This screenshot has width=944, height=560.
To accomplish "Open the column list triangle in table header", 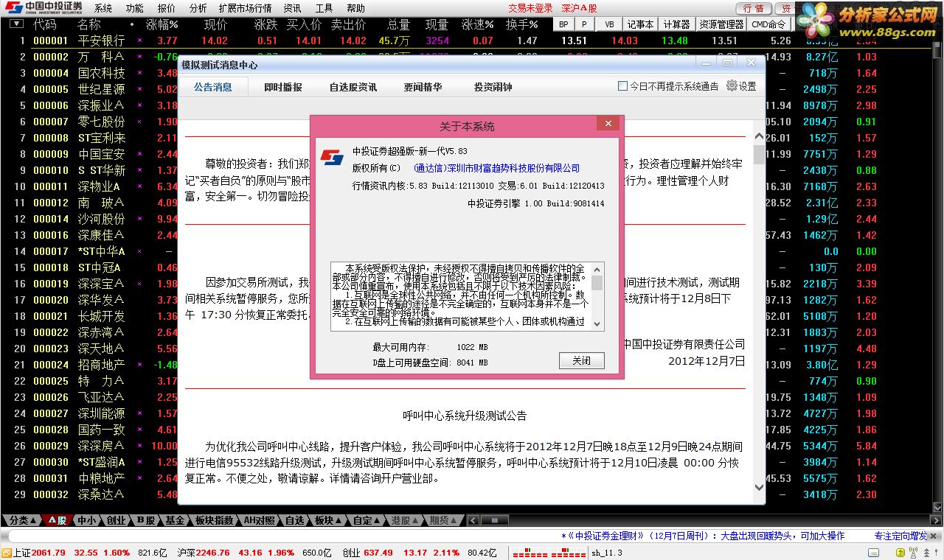I will click(x=16, y=24).
